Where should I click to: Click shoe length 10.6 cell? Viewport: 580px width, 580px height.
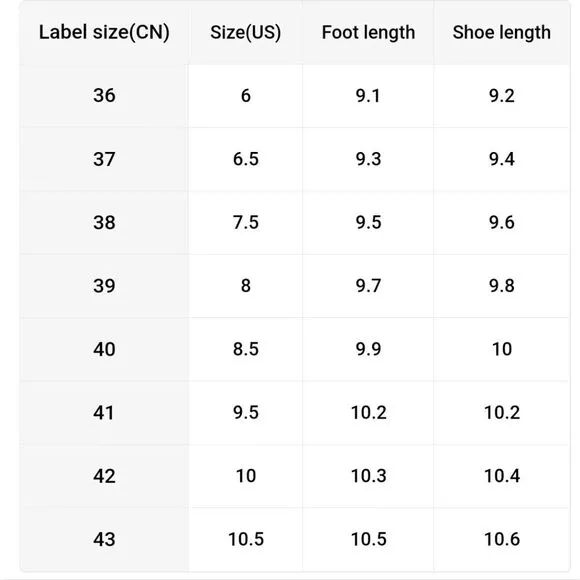pos(502,539)
